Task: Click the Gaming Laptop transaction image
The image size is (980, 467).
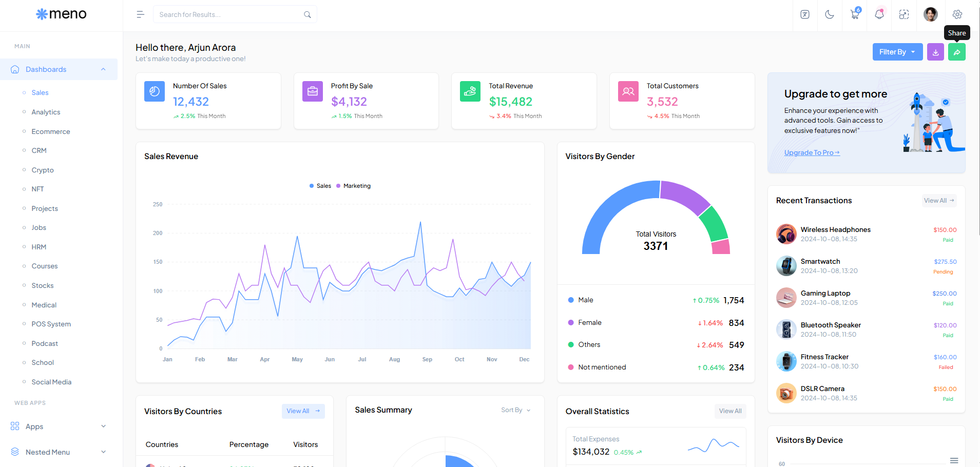Action: (x=786, y=298)
